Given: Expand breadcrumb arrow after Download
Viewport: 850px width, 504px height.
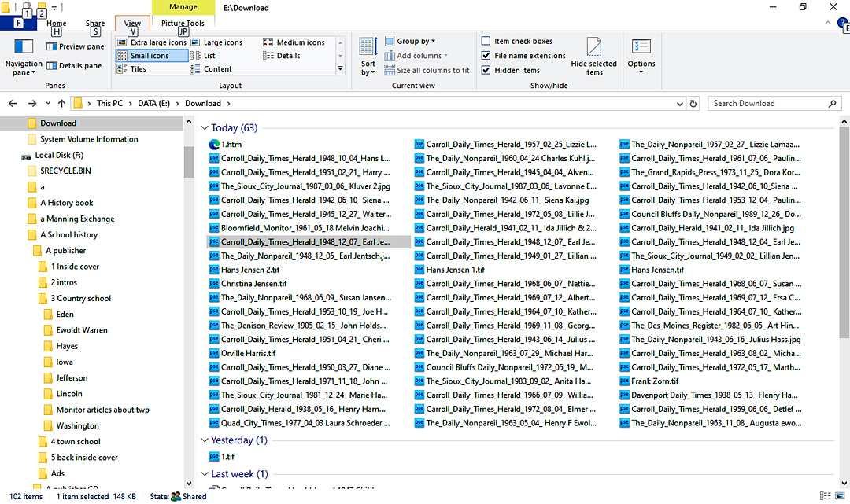Looking at the screenshot, I should coord(229,104).
